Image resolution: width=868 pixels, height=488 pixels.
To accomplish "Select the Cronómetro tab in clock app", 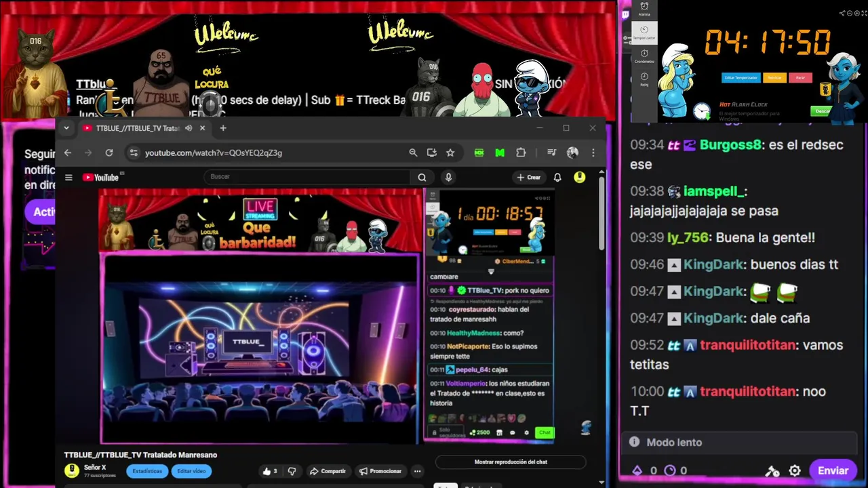I will (x=644, y=56).
